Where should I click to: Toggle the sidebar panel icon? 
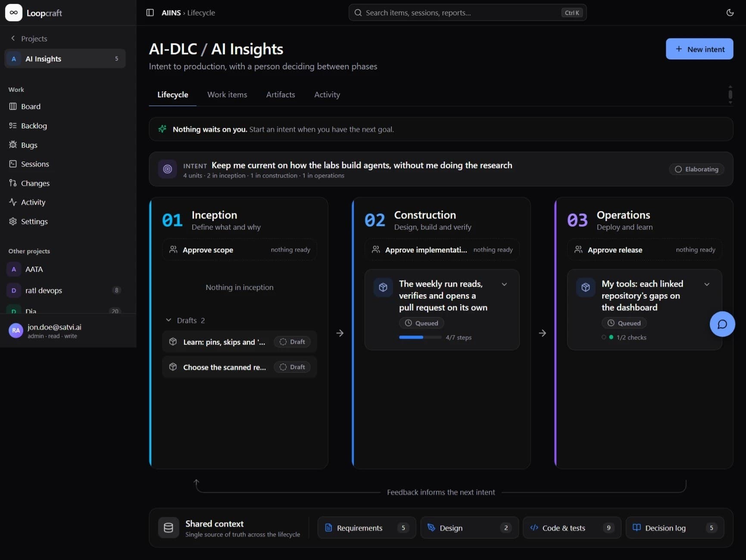[x=150, y=12]
